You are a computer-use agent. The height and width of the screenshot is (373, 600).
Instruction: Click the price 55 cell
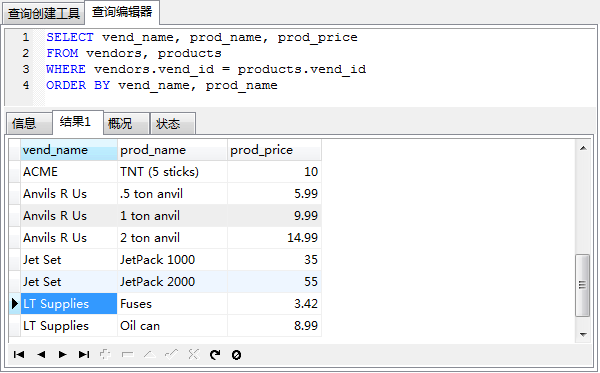[x=274, y=282]
